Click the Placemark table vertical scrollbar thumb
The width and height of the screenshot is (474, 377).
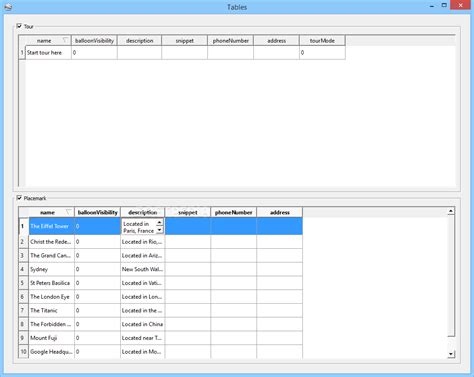[x=451, y=276]
